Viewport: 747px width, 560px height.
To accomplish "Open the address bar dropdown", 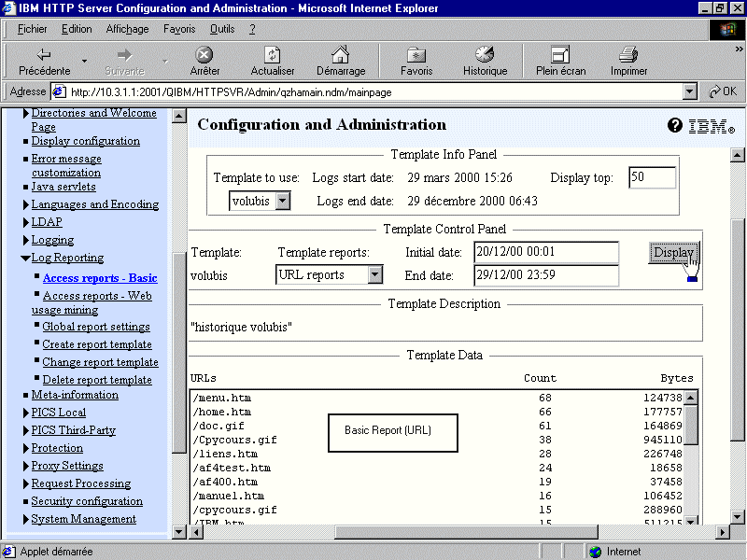I will pyautogui.click(x=689, y=91).
